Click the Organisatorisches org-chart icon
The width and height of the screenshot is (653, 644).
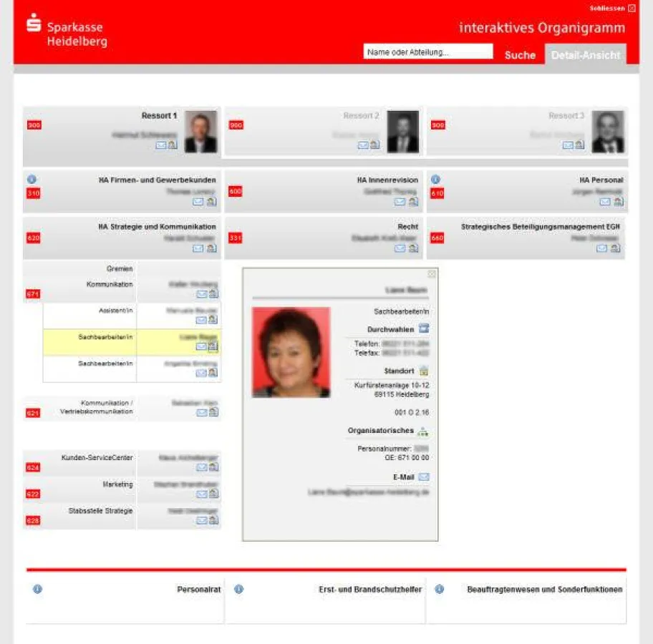[x=424, y=431]
